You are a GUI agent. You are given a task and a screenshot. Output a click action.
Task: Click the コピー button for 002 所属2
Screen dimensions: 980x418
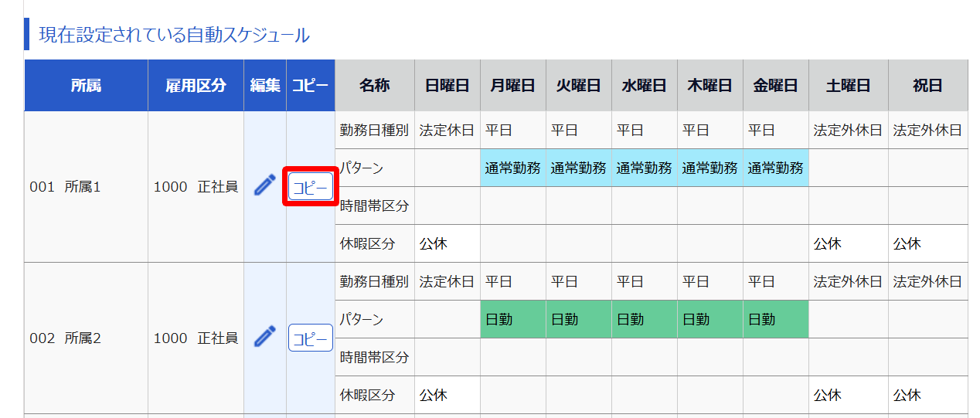(311, 338)
